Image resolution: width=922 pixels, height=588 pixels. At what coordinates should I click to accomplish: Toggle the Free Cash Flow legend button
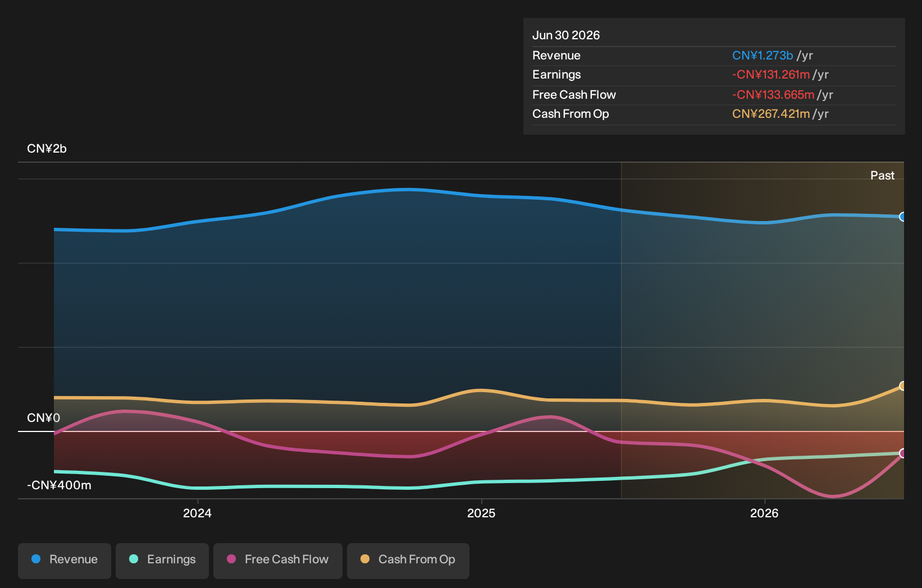(278, 561)
